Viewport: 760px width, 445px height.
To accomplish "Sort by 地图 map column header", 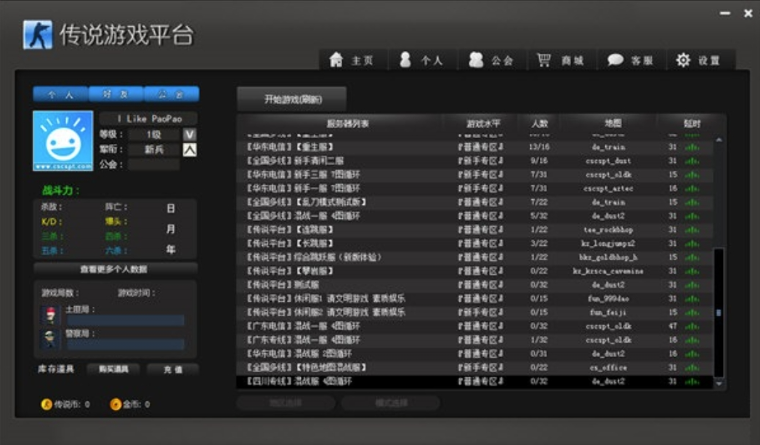I will (x=613, y=124).
